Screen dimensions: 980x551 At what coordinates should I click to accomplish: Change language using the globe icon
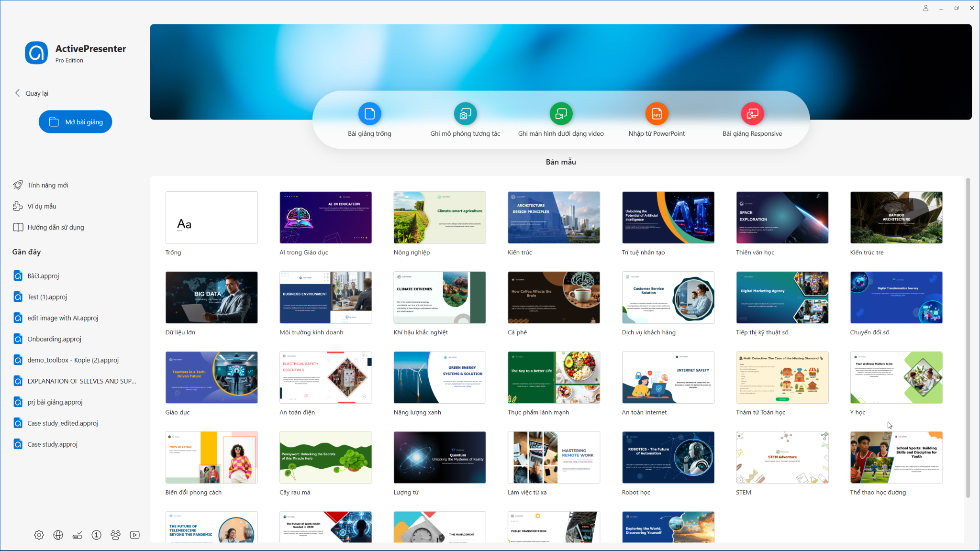point(58,535)
